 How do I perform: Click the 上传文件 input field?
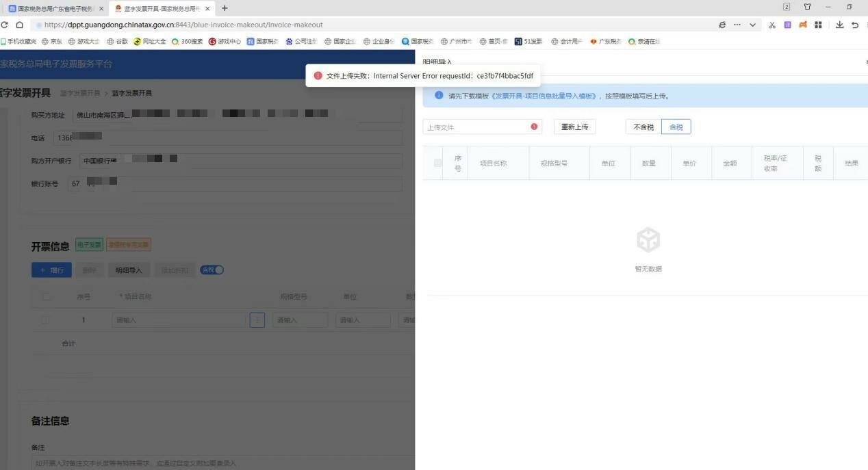(x=476, y=127)
